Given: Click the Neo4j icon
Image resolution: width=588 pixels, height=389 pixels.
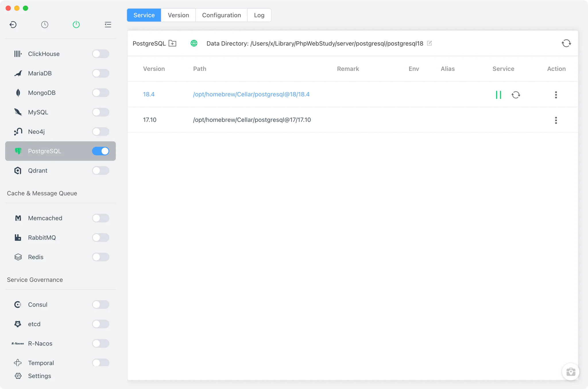Looking at the screenshot, I should pos(18,132).
